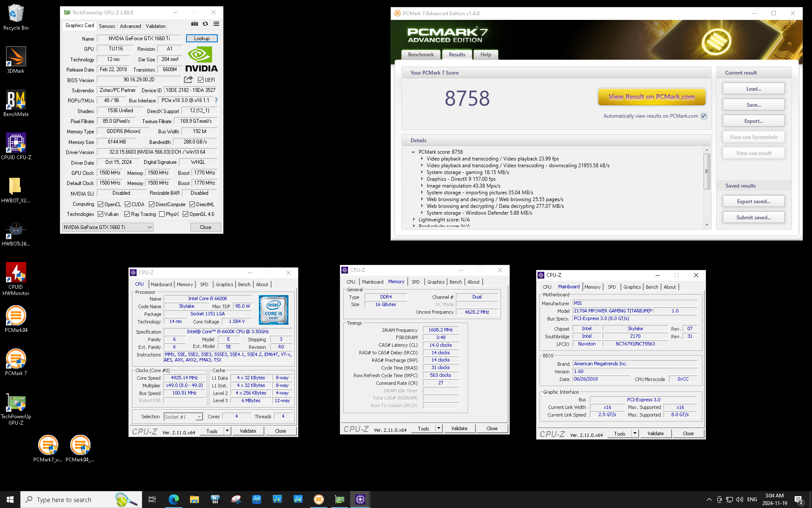The width and height of the screenshot is (812, 508).
Task: Click the Type here to search box
Action: coord(81,500)
